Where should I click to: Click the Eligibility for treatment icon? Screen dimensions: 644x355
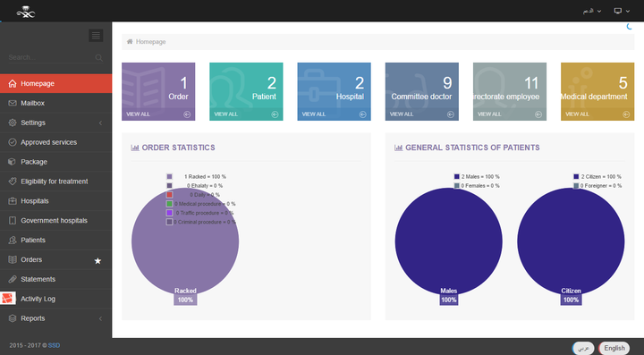coord(13,182)
